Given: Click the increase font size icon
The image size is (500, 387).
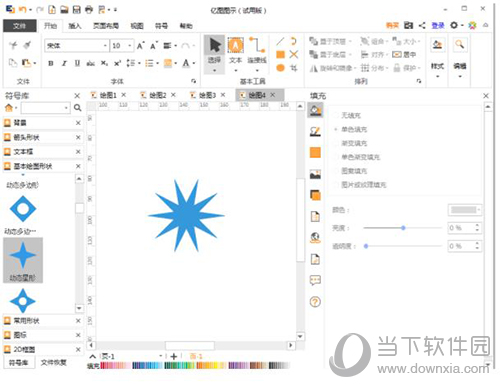Looking at the screenshot, I should 141,45.
